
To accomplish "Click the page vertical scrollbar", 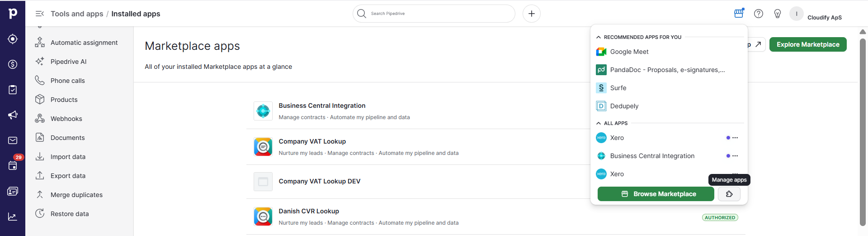I will click(863, 131).
